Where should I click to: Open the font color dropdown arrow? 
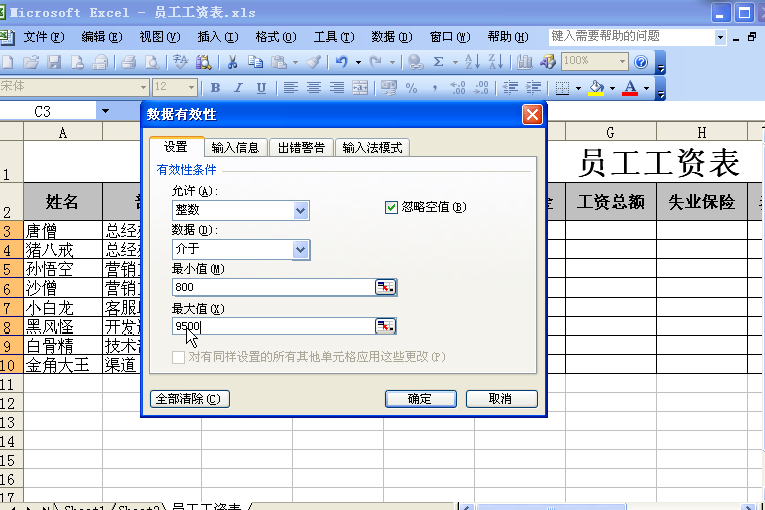[646, 88]
